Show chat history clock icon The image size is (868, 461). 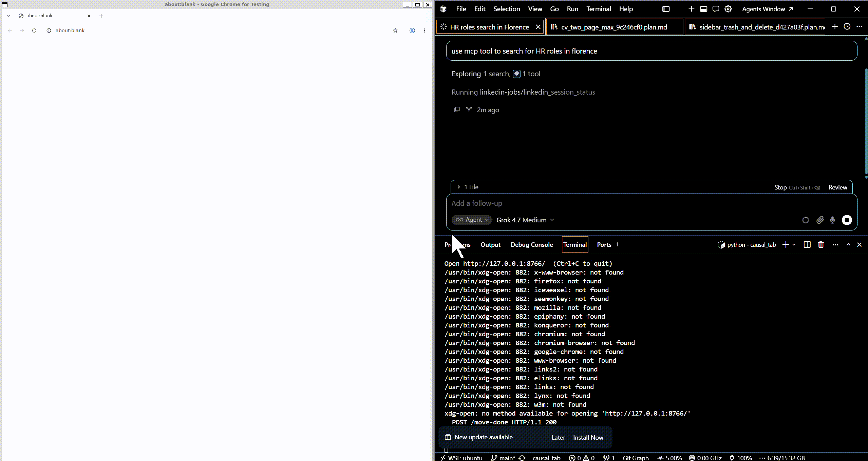847,26
